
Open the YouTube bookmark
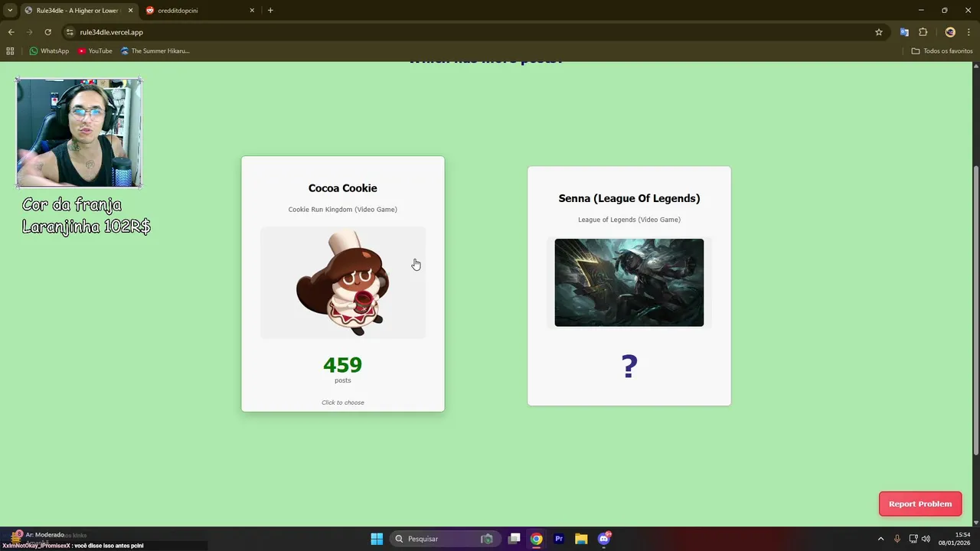tap(95, 51)
